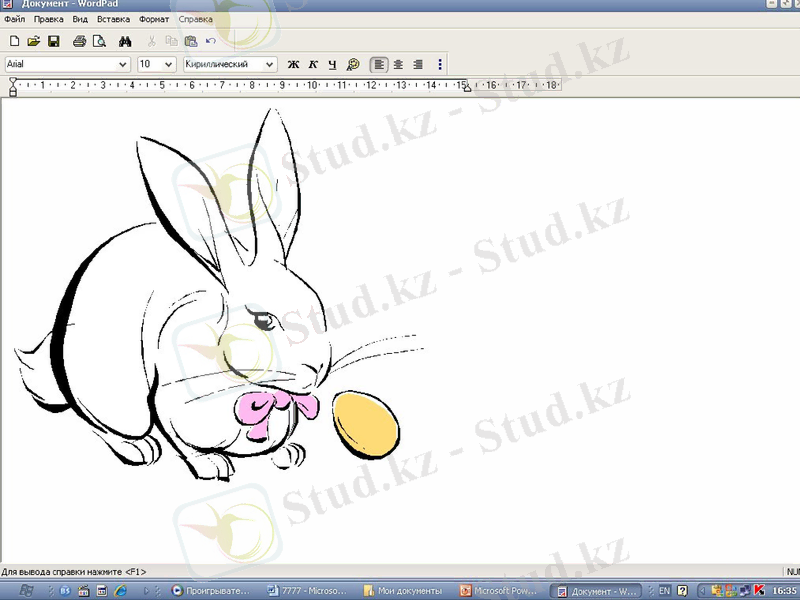
Task: Save the document using the floppy icon
Action: click(53, 41)
